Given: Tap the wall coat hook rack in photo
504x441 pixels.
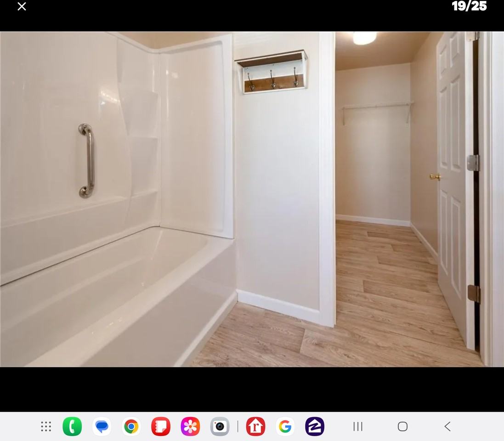Looking at the screenshot, I should [272, 73].
